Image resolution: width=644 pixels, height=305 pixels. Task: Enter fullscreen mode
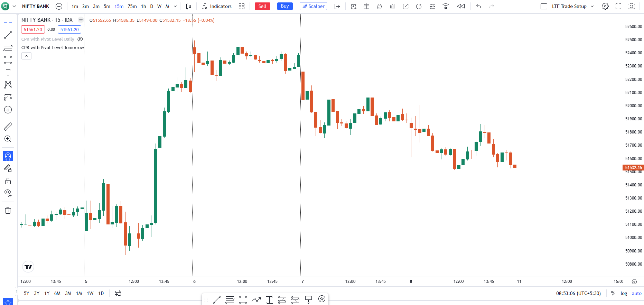(618, 6)
